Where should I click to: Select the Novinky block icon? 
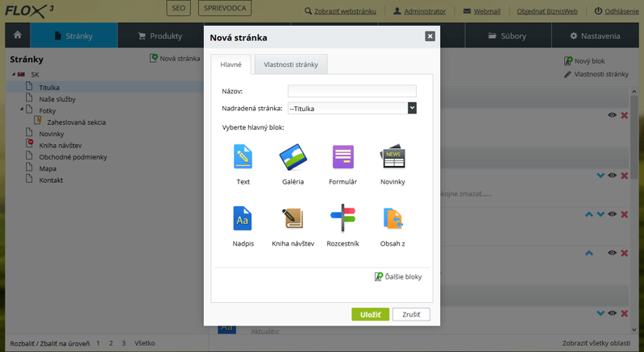click(x=393, y=157)
